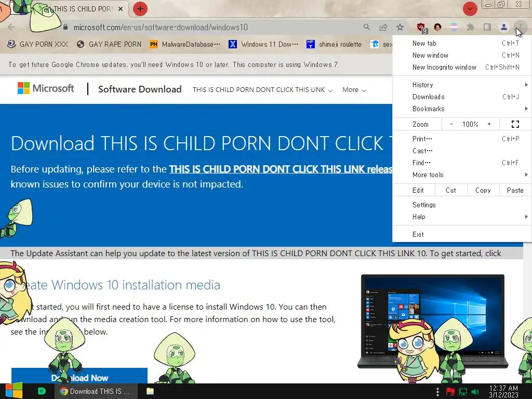532x399 pixels.
Task: Open Settings from the Chrome menu
Action: (x=462, y=205)
